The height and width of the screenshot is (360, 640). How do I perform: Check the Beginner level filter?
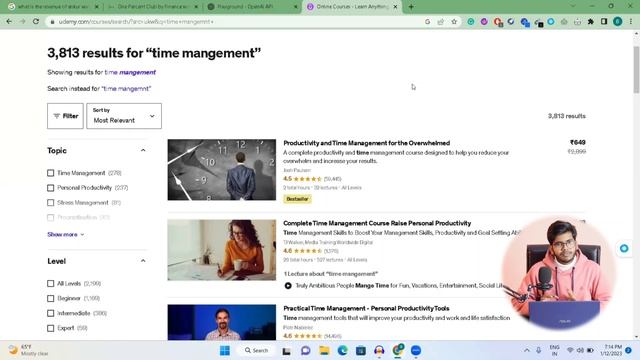[51, 298]
